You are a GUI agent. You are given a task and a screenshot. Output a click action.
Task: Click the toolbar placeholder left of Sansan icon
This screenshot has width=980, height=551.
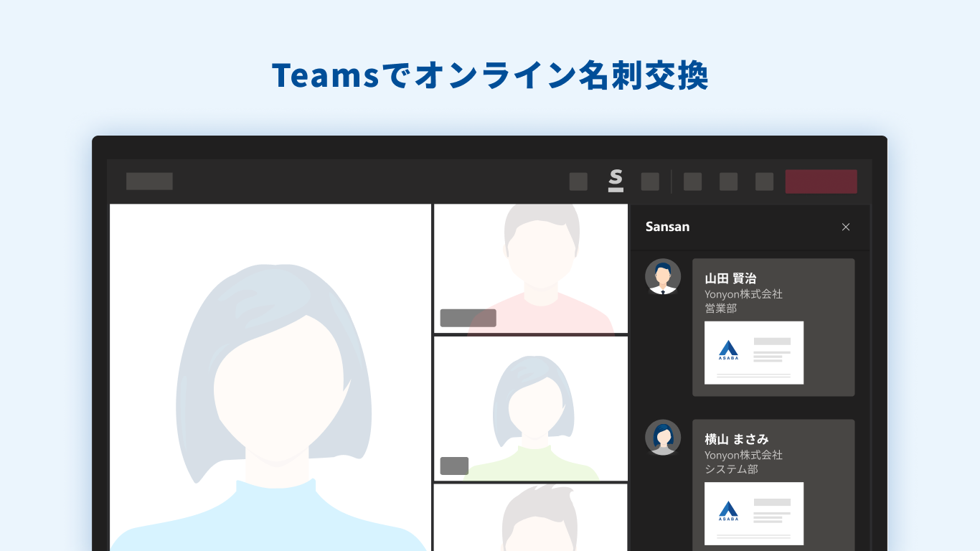578,182
